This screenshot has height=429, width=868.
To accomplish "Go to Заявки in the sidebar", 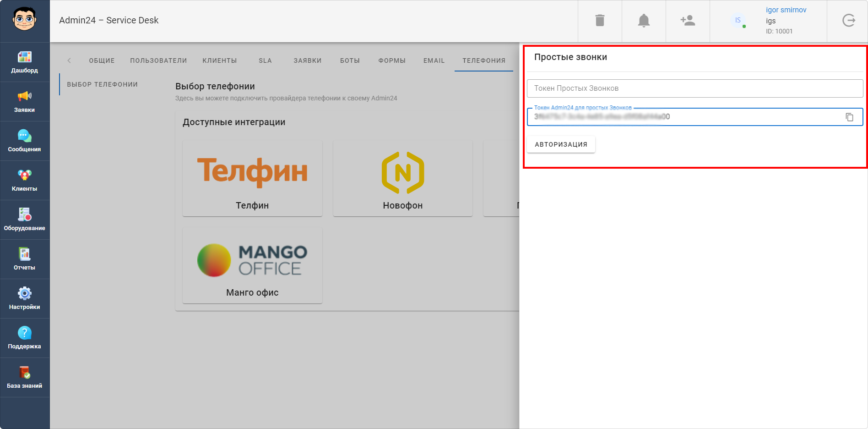I will point(25,102).
